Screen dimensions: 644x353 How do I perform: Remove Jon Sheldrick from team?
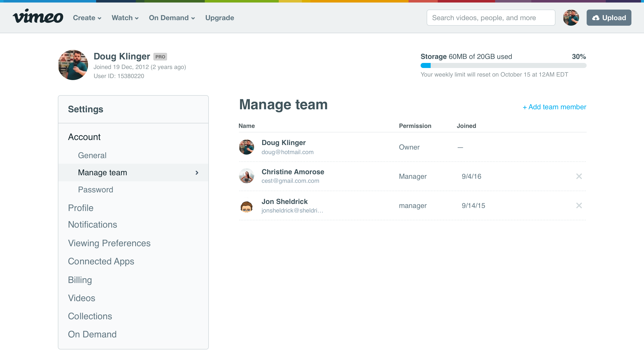(579, 205)
